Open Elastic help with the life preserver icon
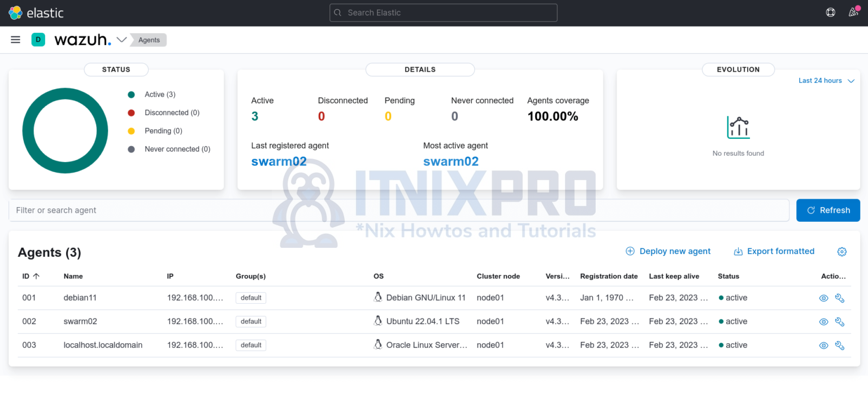Image resolution: width=868 pixels, height=407 pixels. pyautogui.click(x=830, y=12)
